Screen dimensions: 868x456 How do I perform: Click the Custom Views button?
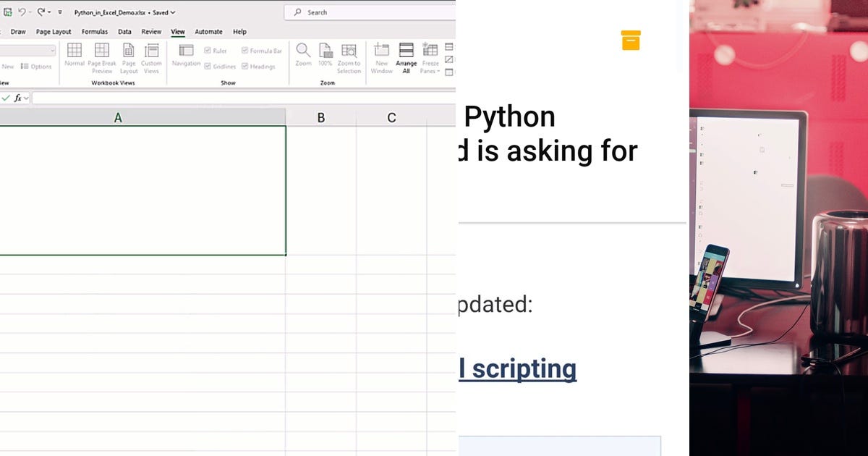pyautogui.click(x=151, y=58)
